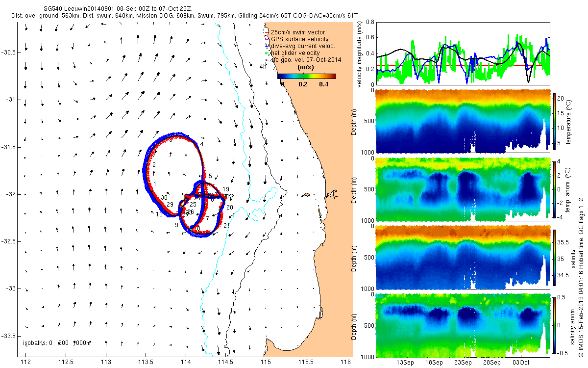Click the "GPS surface velocity" legend entry
The image size is (588, 368).
point(300,39)
